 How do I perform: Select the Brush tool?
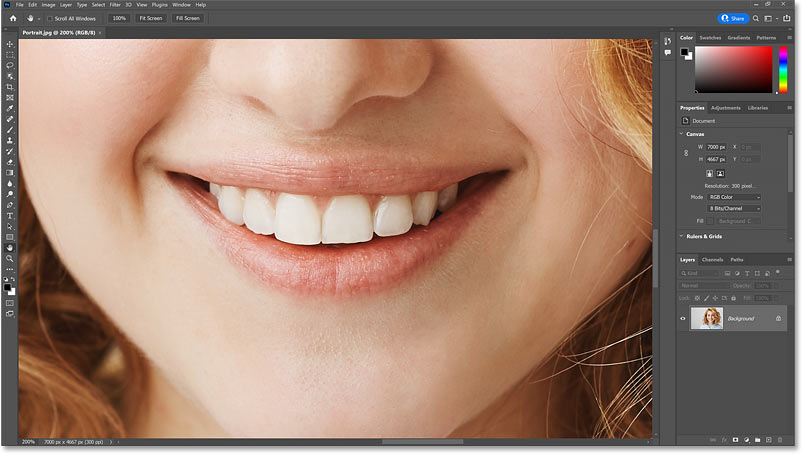point(10,130)
